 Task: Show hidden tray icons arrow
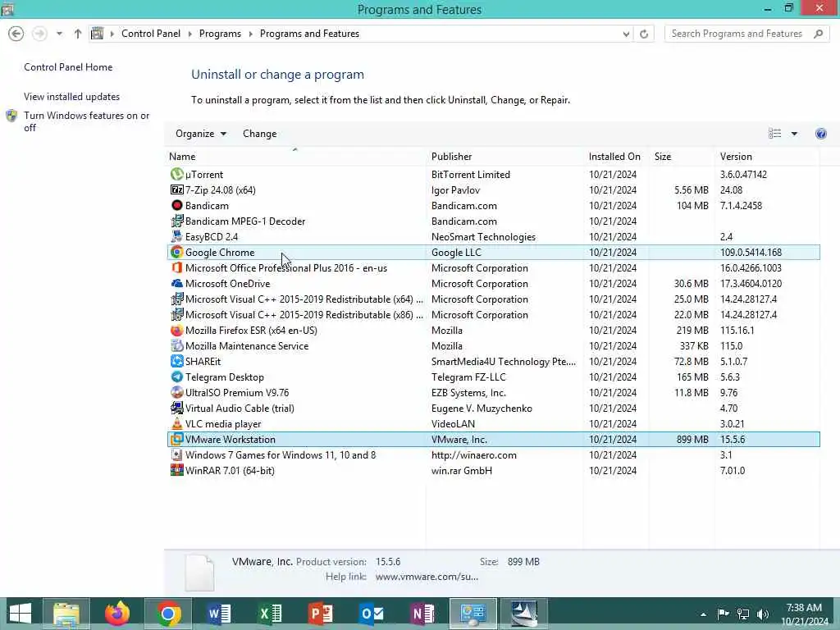pyautogui.click(x=703, y=614)
